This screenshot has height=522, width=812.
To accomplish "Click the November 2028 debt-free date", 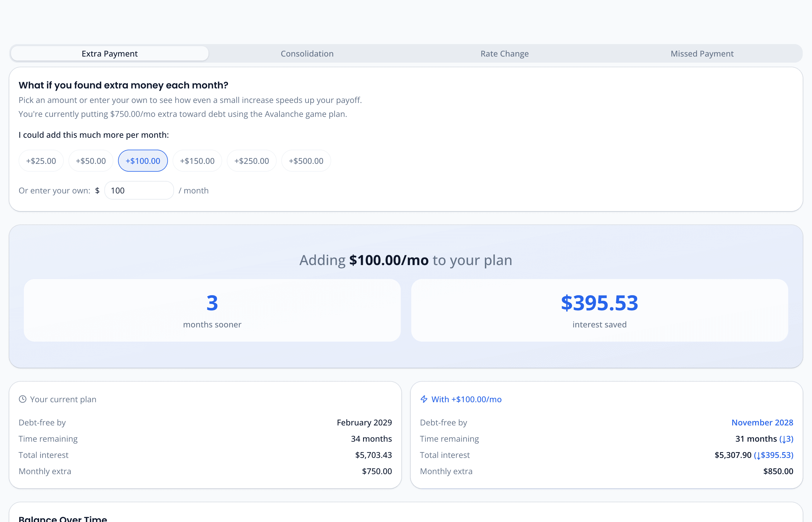I will pyautogui.click(x=762, y=422).
